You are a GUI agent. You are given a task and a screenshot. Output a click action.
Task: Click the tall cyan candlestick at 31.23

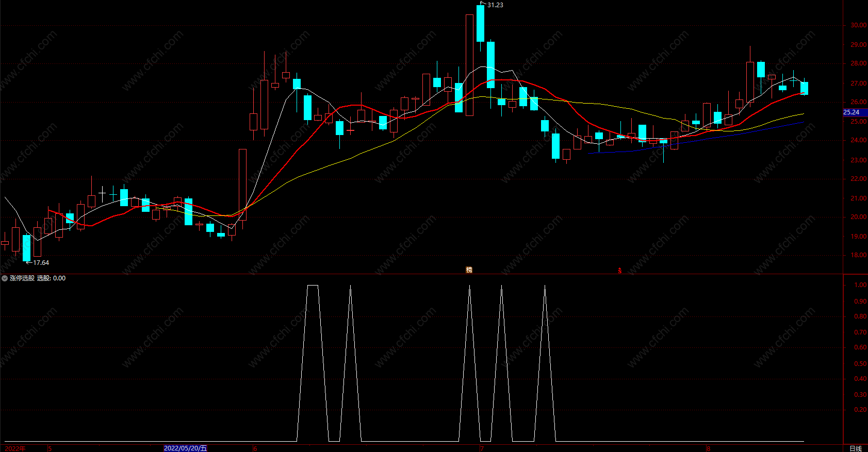click(x=480, y=23)
